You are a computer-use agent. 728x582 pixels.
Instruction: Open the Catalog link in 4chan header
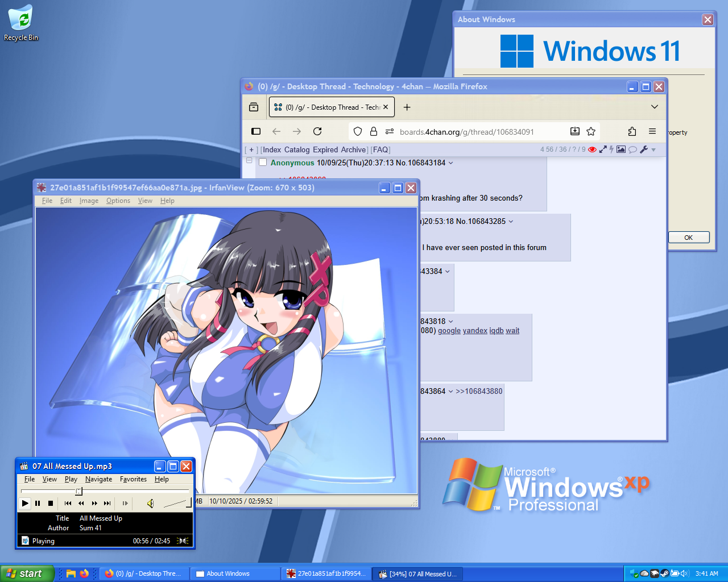pos(297,150)
